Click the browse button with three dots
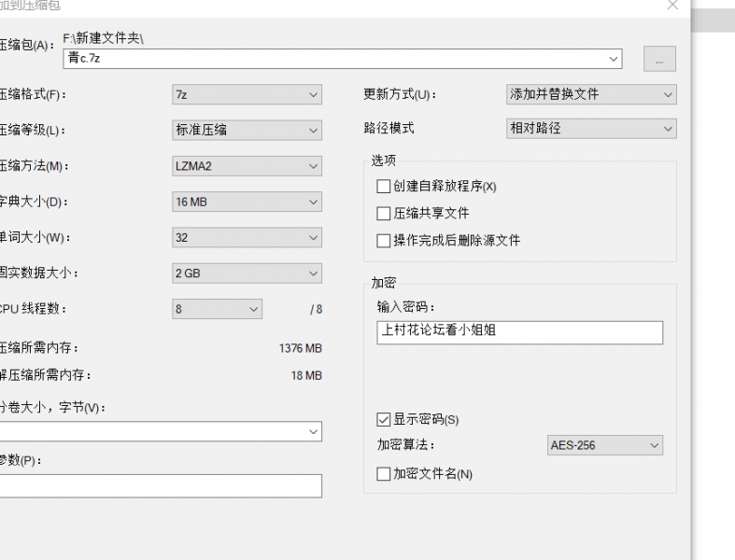The width and height of the screenshot is (735, 560). (659, 59)
